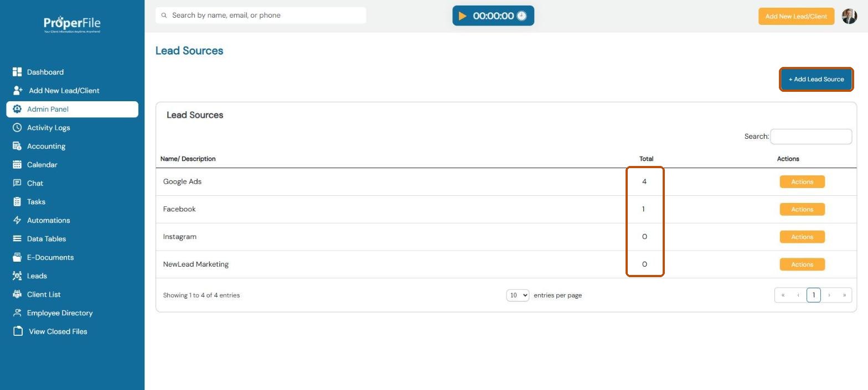The height and width of the screenshot is (390, 868).
Task: Click the Tasks clipboard icon
Action: coord(17,202)
